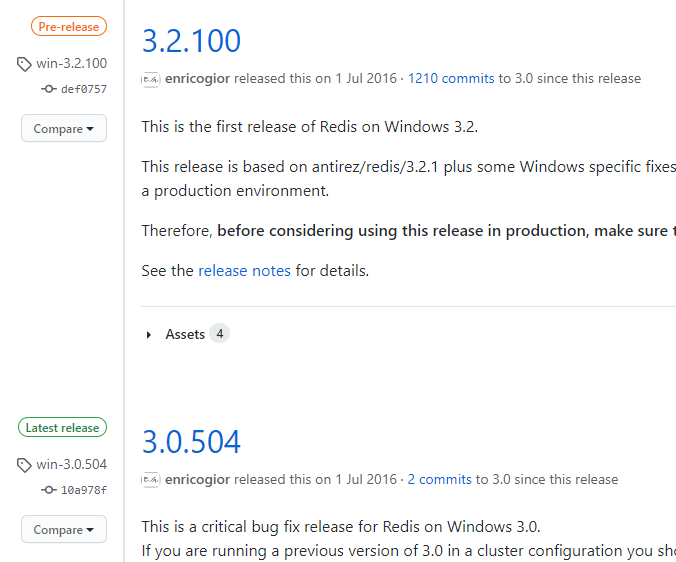Open the win-3.0.504 tag link
Image resolution: width=676 pixels, height=562 pixels.
coord(72,464)
